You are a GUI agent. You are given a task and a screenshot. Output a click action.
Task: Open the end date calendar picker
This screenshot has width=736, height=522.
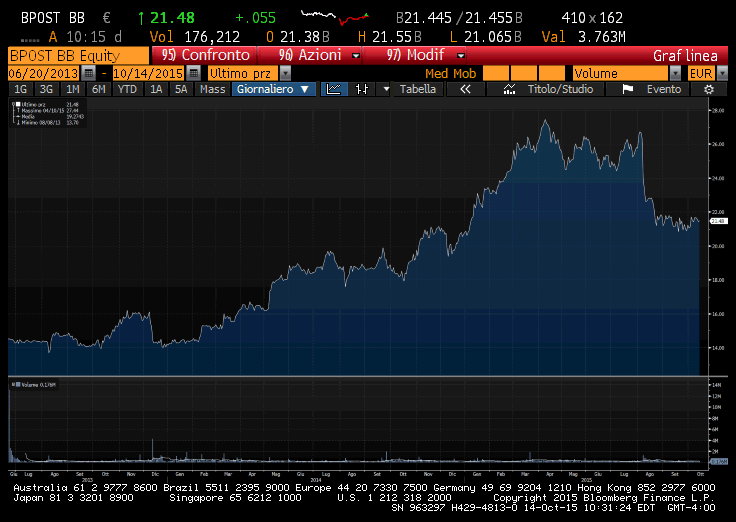point(193,73)
